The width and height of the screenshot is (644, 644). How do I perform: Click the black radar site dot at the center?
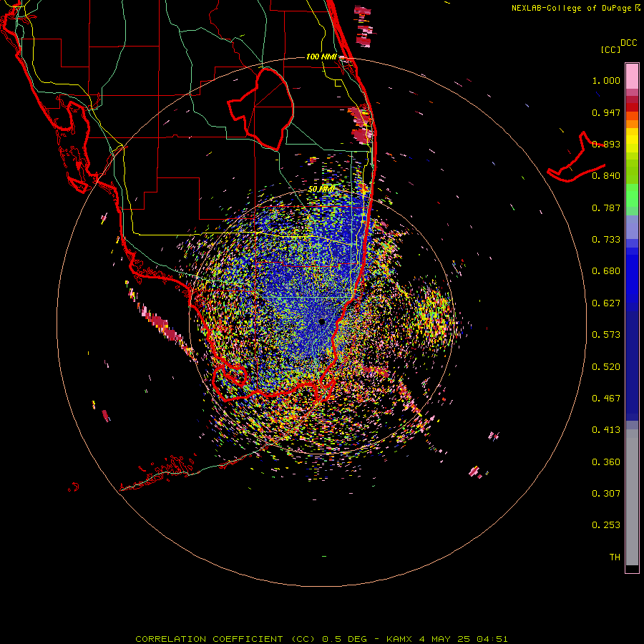tap(322, 321)
